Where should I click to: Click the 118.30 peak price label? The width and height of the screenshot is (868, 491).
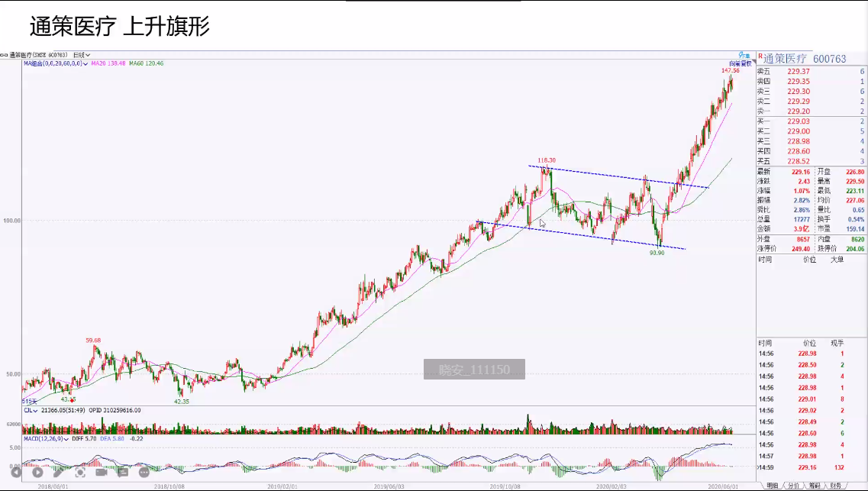tap(547, 160)
